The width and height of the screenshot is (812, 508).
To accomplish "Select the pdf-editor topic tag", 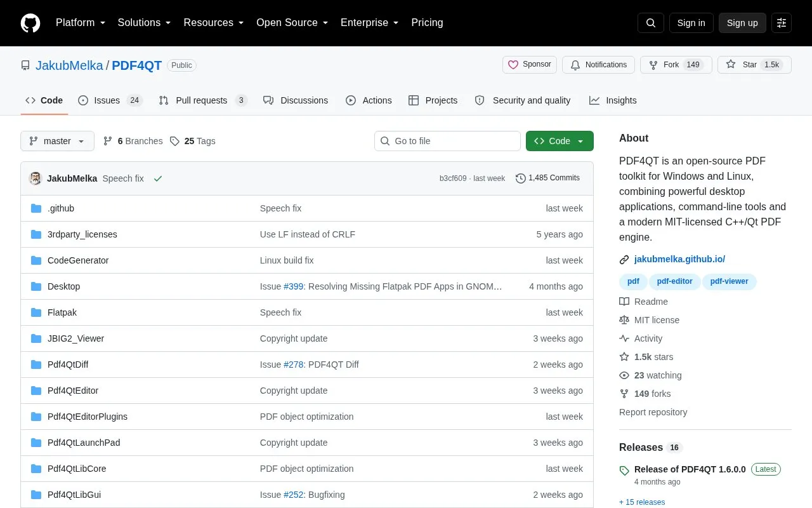I will (675, 281).
